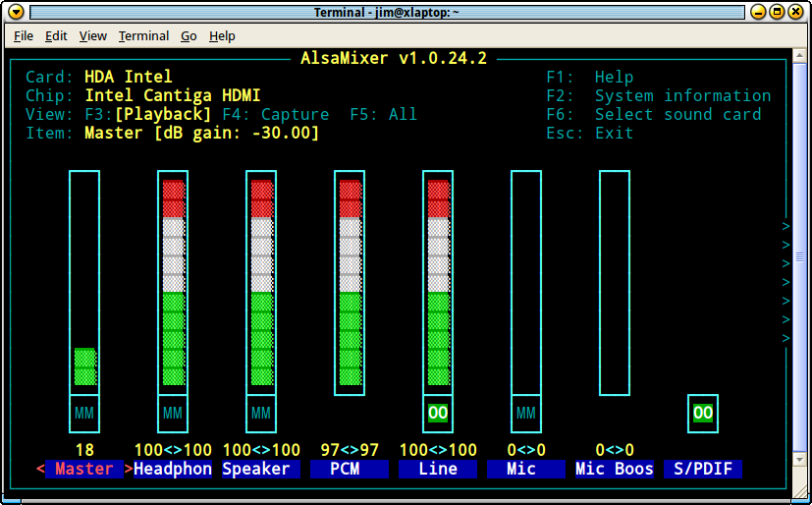This screenshot has height=505, width=812.
Task: Toggle the S/PDIF OO indicator
Action: pyautogui.click(x=703, y=414)
